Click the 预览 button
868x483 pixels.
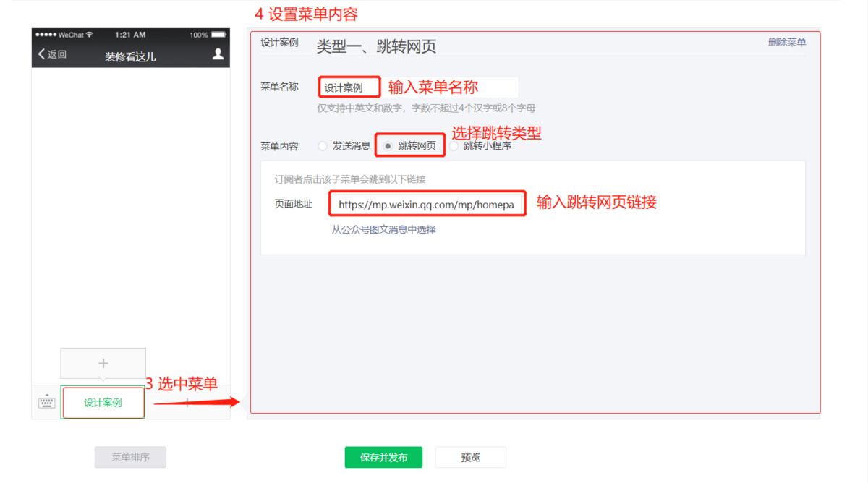point(470,457)
